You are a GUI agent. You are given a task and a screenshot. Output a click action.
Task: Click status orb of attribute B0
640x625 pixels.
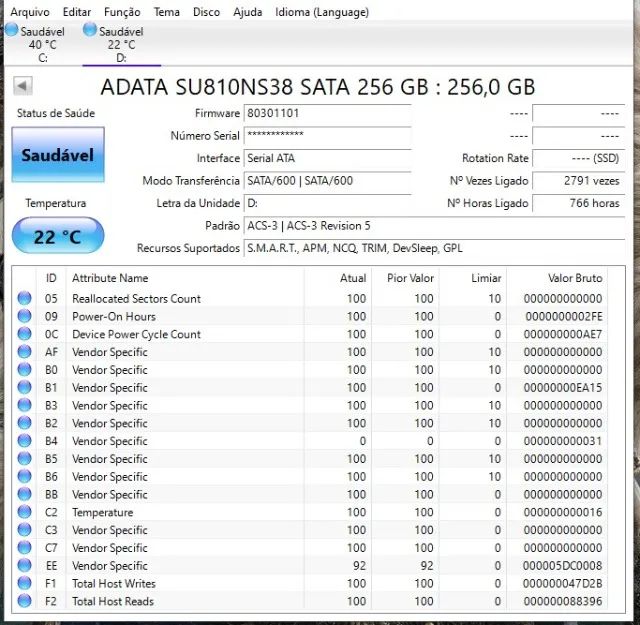coord(24,369)
